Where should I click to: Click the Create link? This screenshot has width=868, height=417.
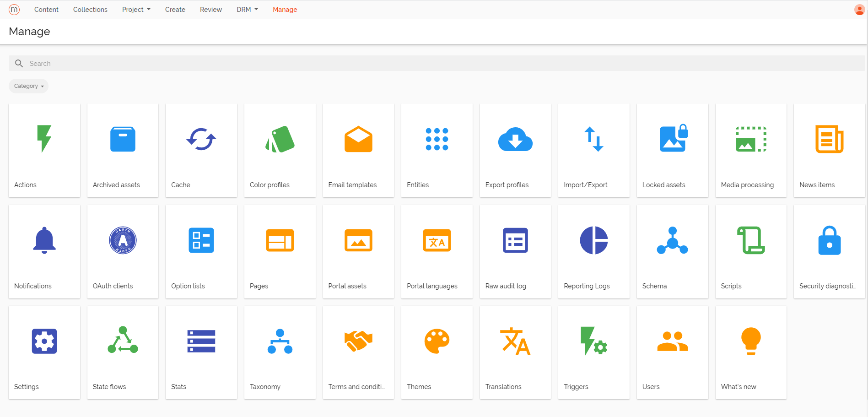(x=175, y=9)
